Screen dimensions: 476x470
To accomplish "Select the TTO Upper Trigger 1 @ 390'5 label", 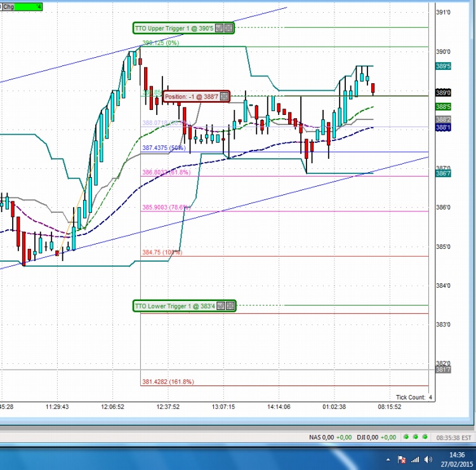I will point(175,28).
